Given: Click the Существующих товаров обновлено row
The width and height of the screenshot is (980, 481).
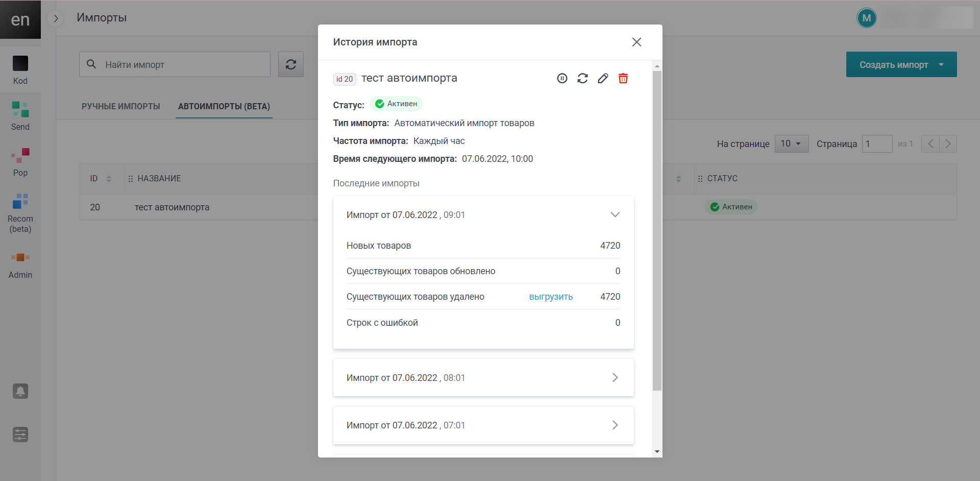Looking at the screenshot, I should coord(483,271).
